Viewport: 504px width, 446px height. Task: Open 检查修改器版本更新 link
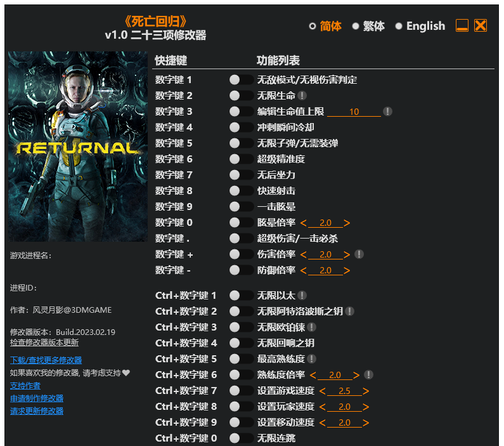click(44, 343)
